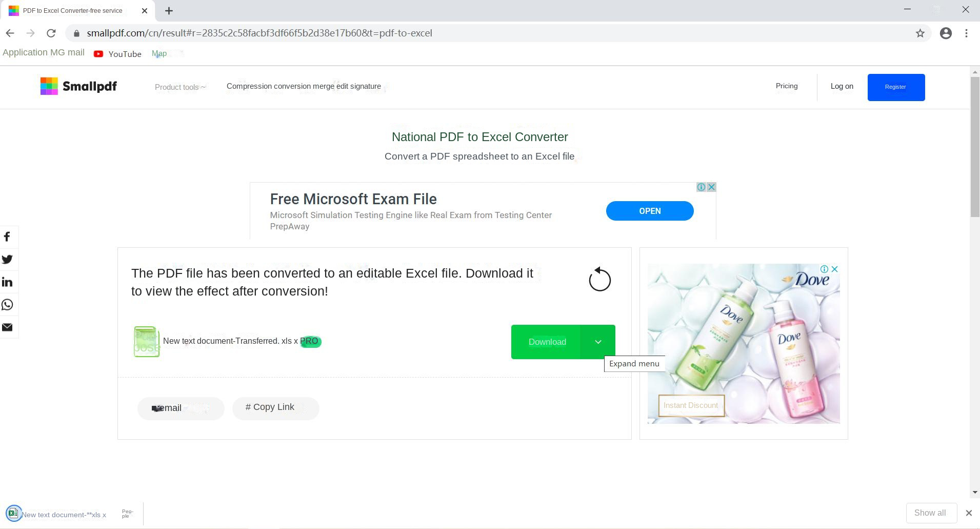Open a new browser tab
The height and width of the screenshot is (529, 980).
[169, 10]
